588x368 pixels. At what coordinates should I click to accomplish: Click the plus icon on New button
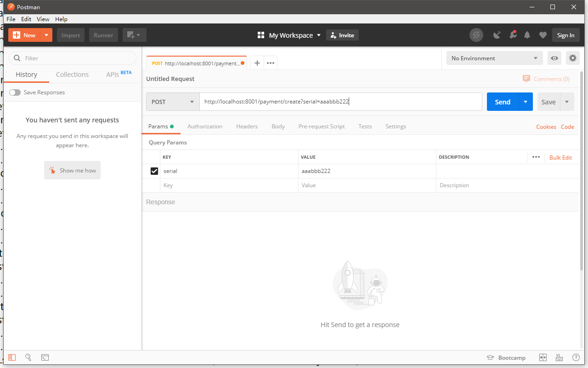(17, 35)
